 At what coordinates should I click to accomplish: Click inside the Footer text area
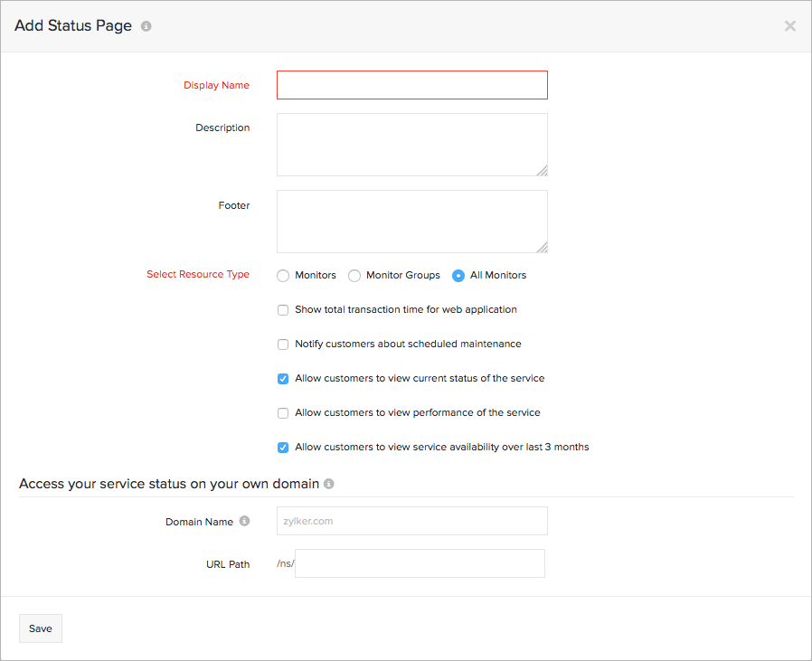[x=411, y=222]
